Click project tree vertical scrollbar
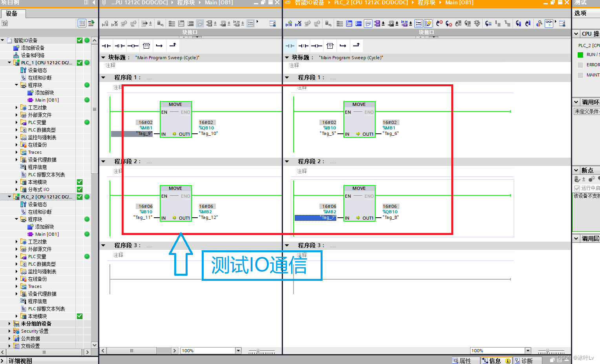 [94, 109]
